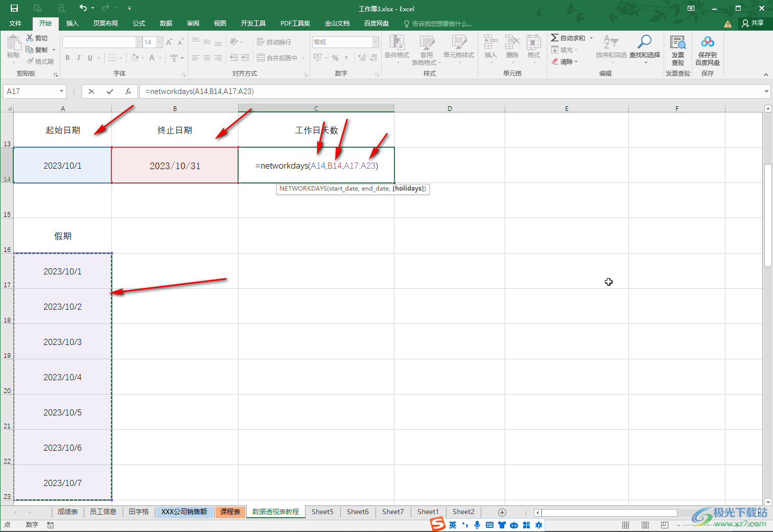
Task: Click the AutoSum sigma icon
Action: pos(554,38)
